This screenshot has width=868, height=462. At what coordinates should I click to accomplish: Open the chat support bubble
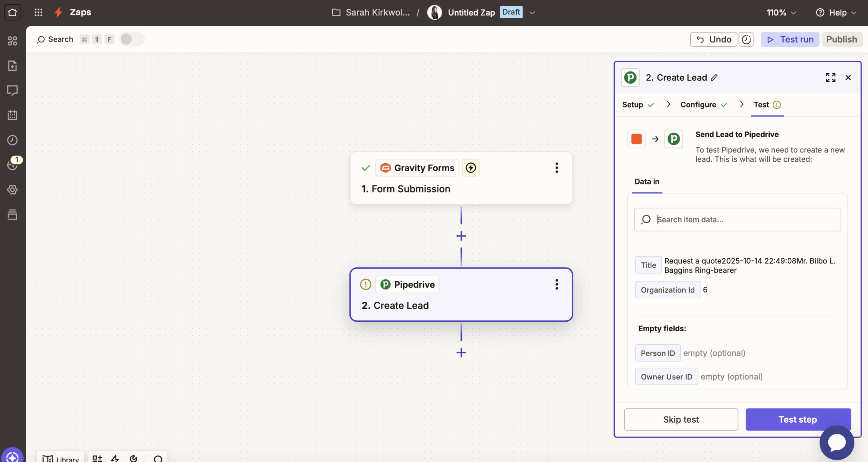836,442
